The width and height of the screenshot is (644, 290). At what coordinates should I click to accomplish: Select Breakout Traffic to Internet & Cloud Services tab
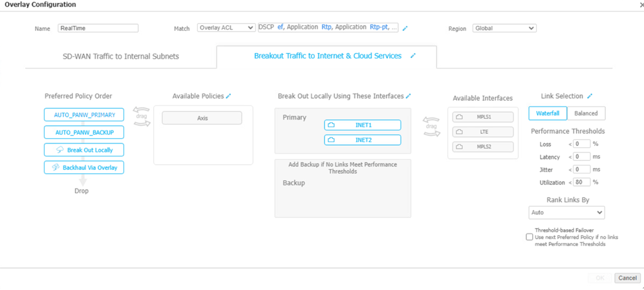coord(327,56)
